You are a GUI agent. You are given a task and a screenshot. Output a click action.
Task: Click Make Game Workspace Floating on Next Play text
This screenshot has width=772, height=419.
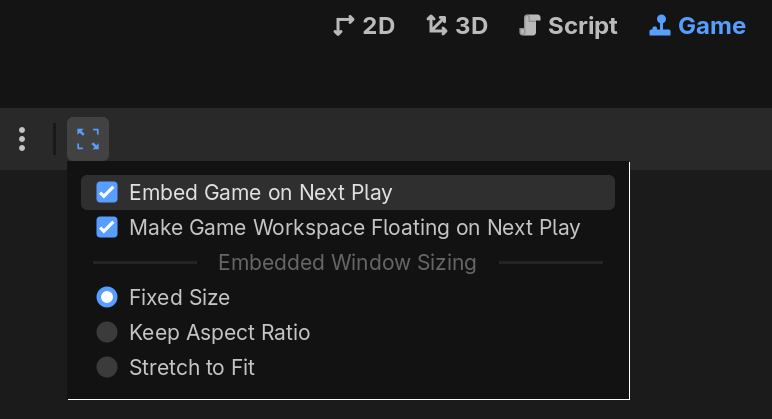coord(354,227)
